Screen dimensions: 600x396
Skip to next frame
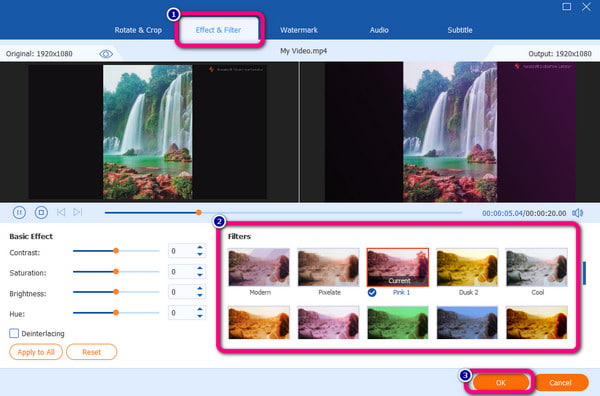point(78,212)
